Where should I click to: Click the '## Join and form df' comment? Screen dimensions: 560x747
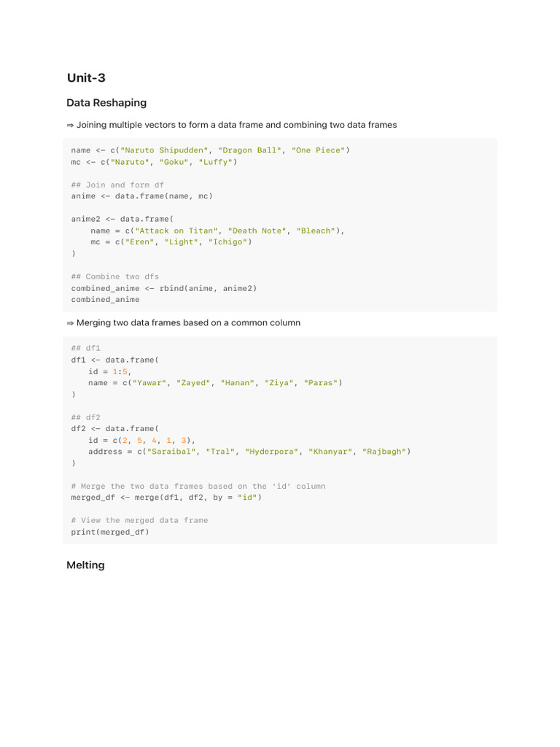coord(117,185)
